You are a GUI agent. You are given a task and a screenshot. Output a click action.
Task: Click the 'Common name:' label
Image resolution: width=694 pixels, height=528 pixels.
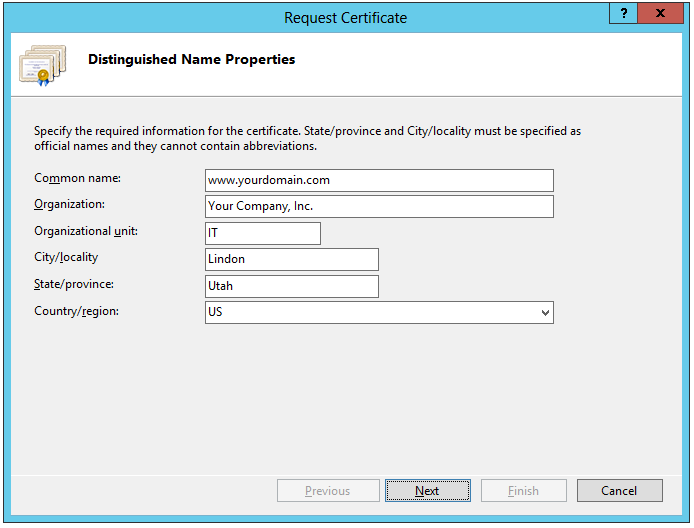pyautogui.click(x=77, y=178)
